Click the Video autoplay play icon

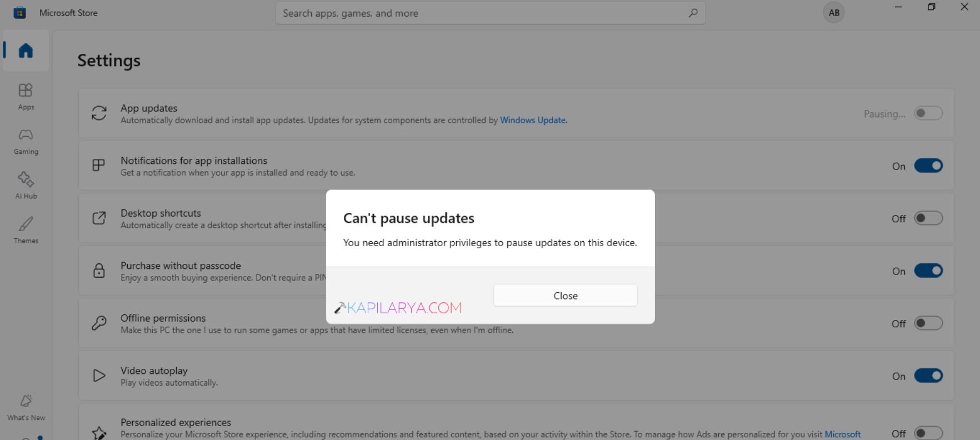pos(99,376)
